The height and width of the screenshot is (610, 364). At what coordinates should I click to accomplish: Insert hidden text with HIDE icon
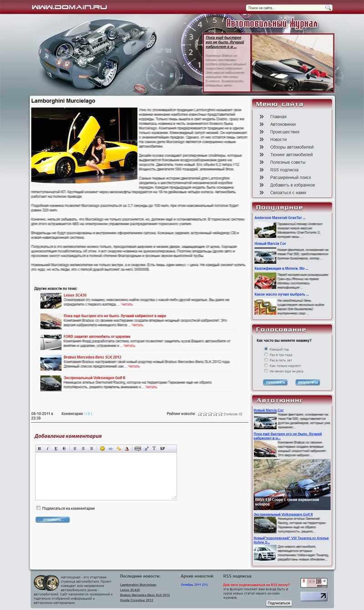click(138, 449)
